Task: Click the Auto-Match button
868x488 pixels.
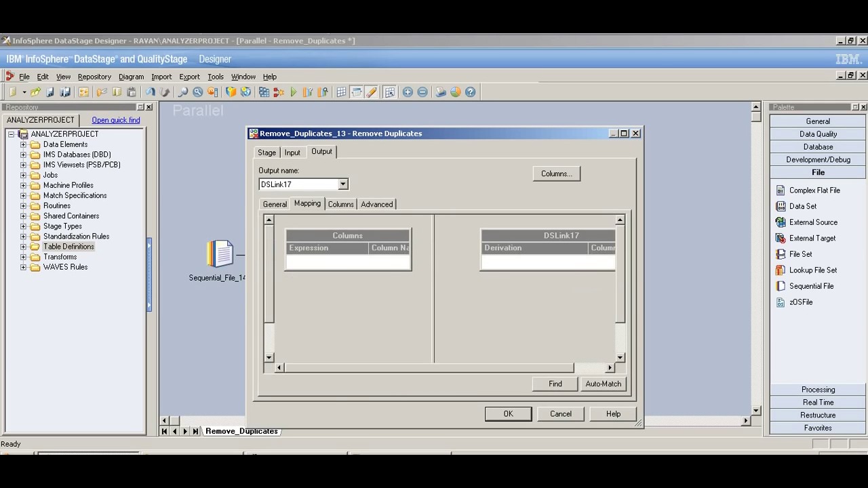Action: coord(603,384)
